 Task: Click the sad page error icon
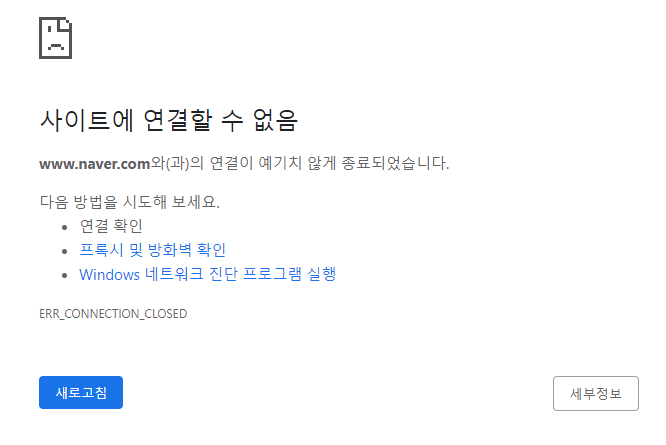tap(56, 38)
